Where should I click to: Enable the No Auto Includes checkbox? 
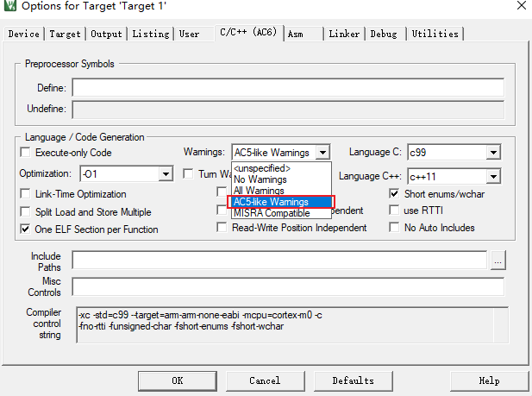coord(395,228)
